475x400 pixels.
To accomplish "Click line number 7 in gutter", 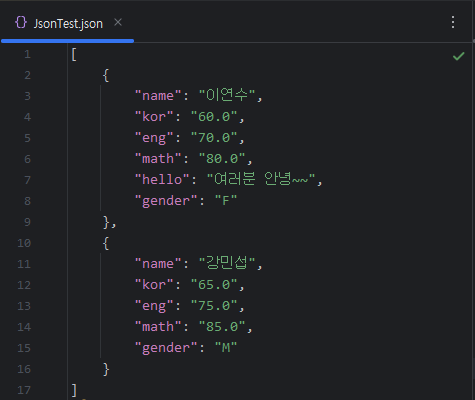I will click(27, 180).
